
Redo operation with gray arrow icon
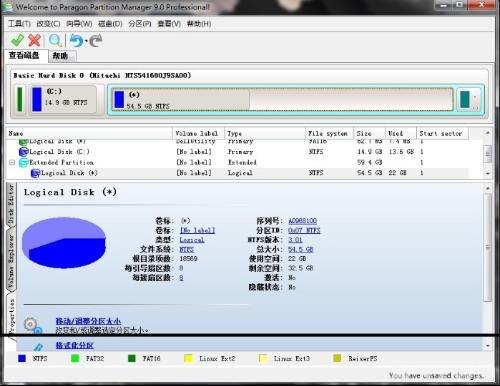point(96,41)
